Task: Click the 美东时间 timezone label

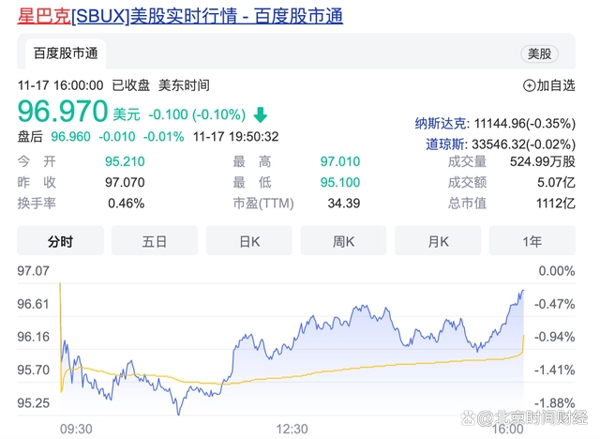Action: click(x=184, y=85)
